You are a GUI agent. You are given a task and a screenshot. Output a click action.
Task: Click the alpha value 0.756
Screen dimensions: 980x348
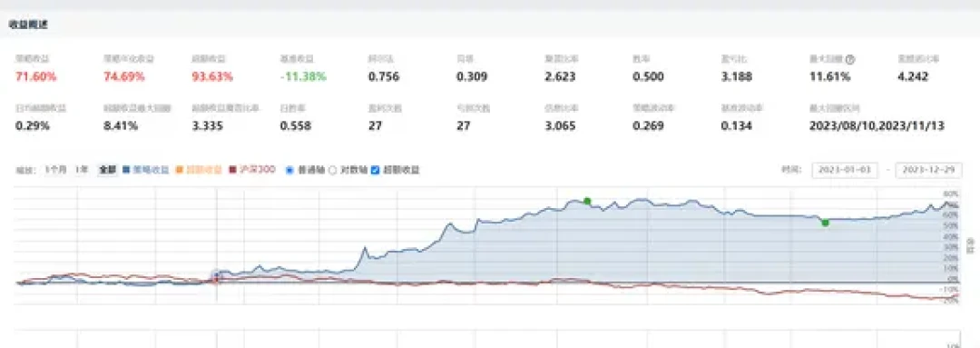point(384,77)
